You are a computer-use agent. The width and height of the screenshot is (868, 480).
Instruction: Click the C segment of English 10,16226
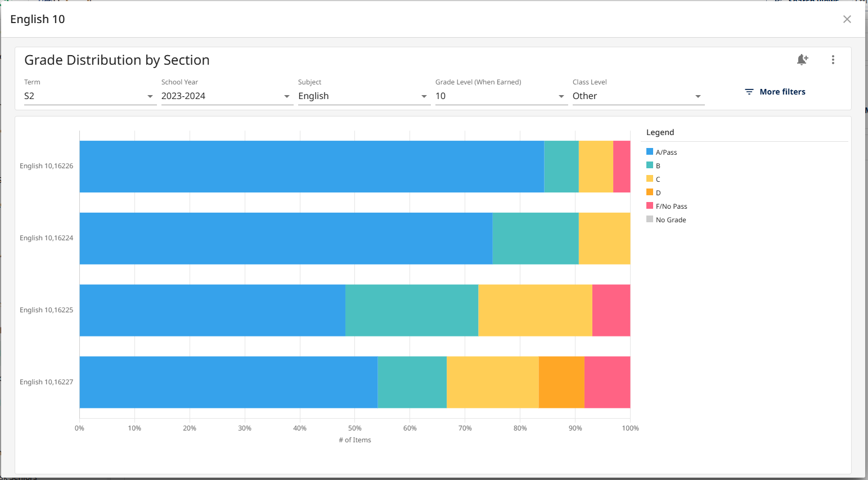(596, 167)
